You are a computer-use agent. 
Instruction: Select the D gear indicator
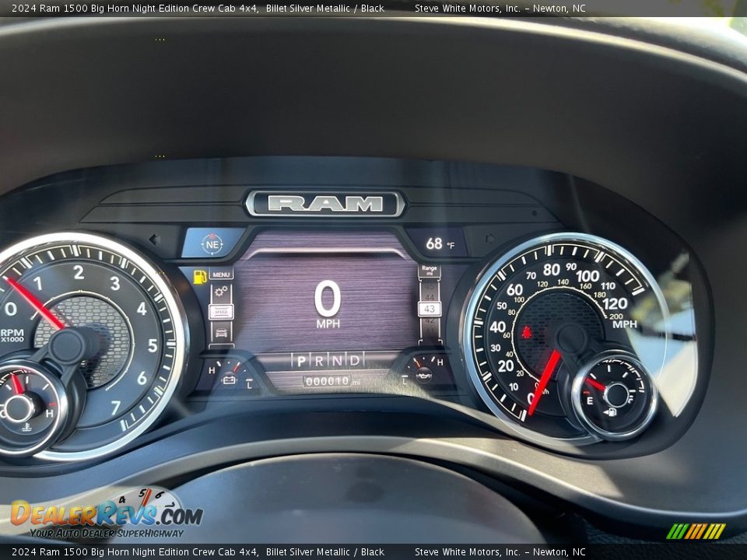coord(355,360)
